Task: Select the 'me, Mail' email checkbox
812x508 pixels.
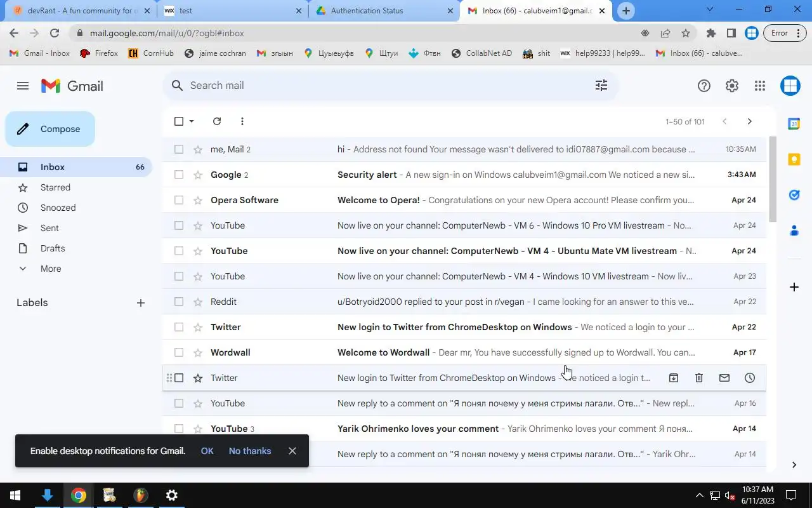Action: [x=179, y=149]
